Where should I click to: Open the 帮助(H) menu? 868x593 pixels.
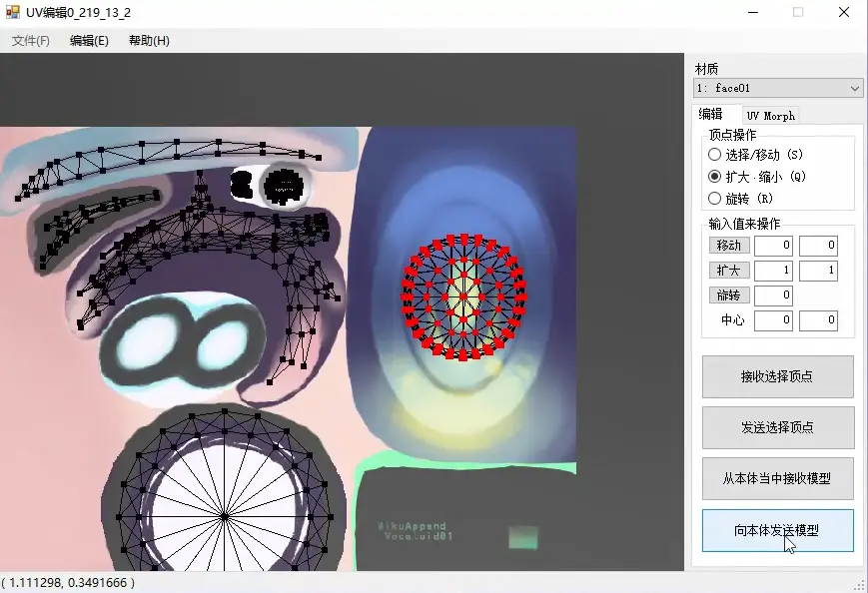point(149,40)
